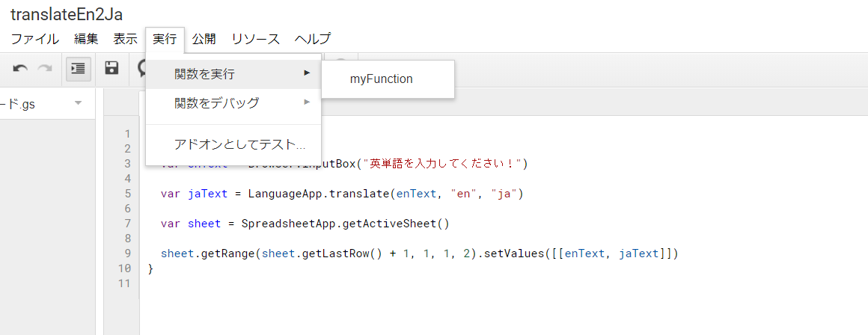868x335 pixels.
Task: Open the 公開 menu
Action: 204,39
